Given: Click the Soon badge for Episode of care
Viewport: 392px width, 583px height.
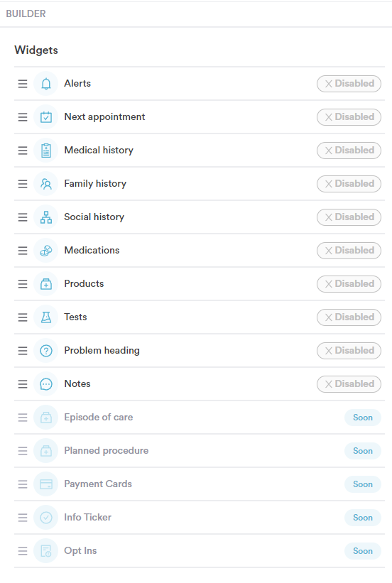Looking at the screenshot, I should (x=363, y=418).
